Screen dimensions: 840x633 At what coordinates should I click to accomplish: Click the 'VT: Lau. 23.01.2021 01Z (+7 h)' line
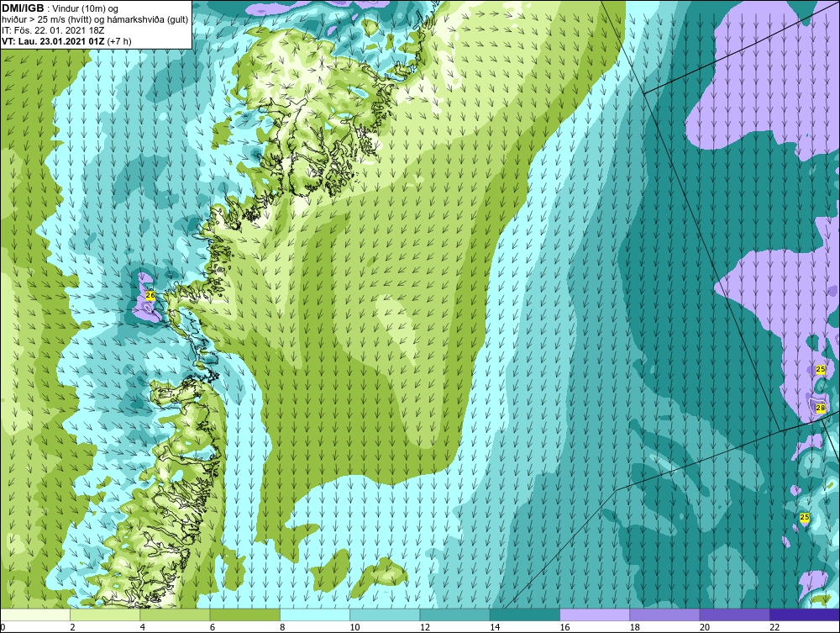pos(66,40)
